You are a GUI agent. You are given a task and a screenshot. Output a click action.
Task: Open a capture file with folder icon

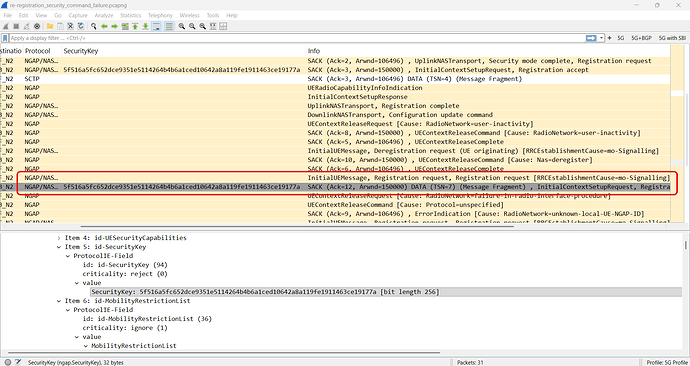50,26
